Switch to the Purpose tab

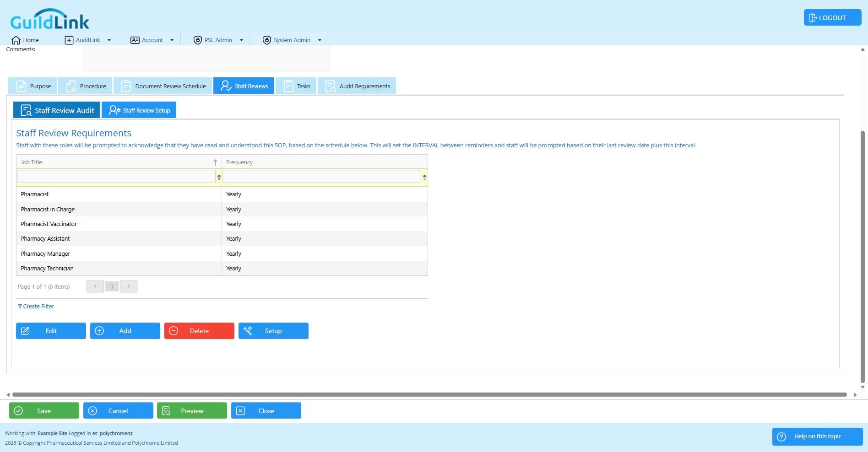(33, 86)
